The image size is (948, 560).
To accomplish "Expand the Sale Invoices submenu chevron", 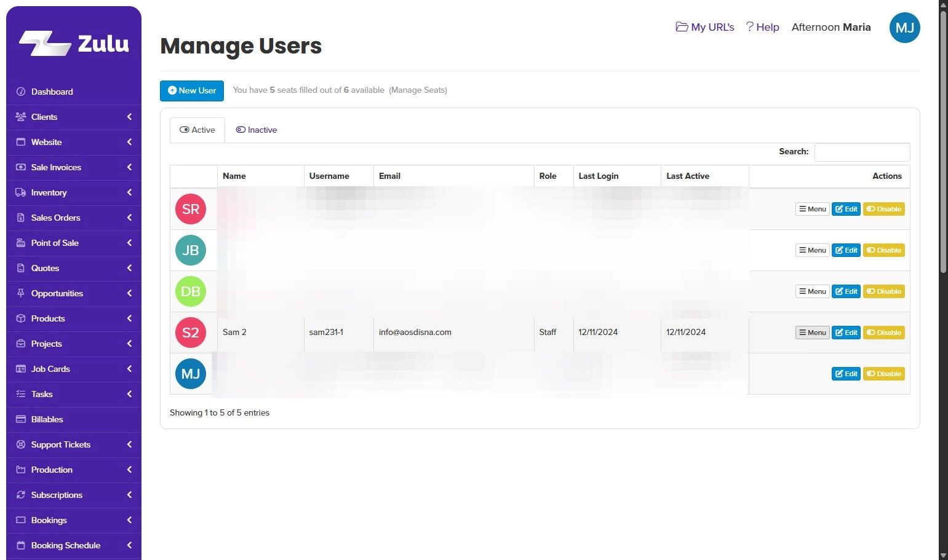I will [x=129, y=167].
